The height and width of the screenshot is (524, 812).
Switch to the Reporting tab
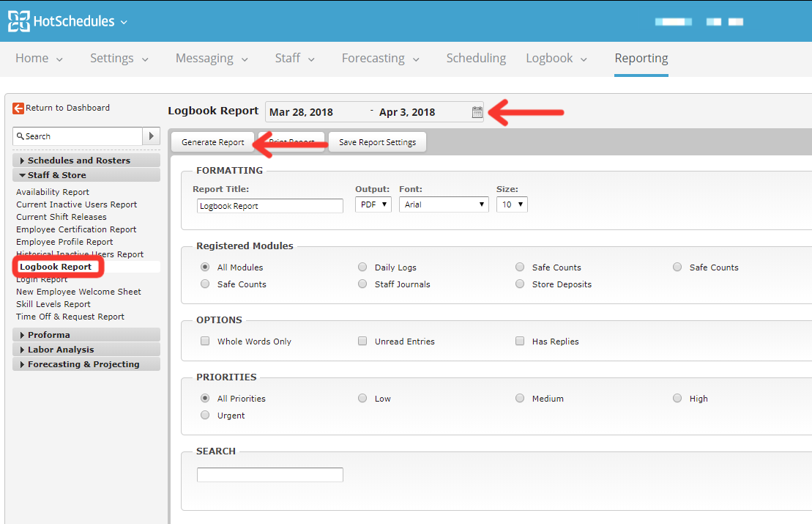[641, 59]
